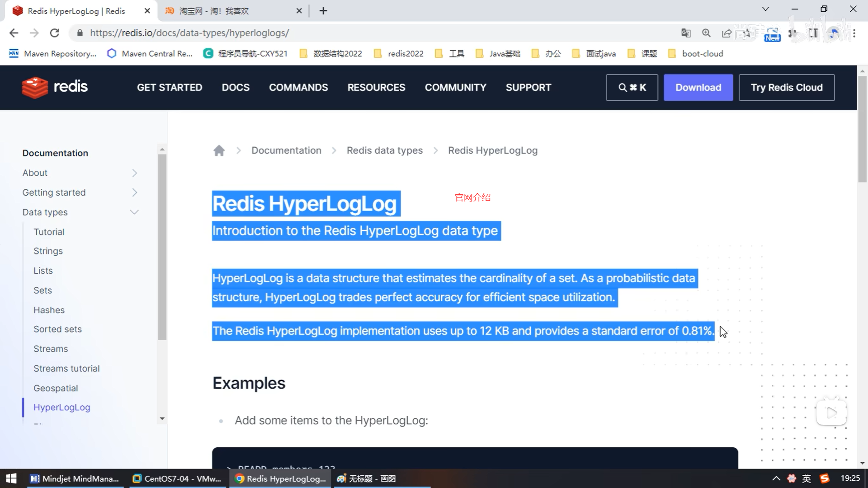Viewport: 868px width, 488px height.
Task: Collapse the Data types section
Action: click(x=134, y=212)
